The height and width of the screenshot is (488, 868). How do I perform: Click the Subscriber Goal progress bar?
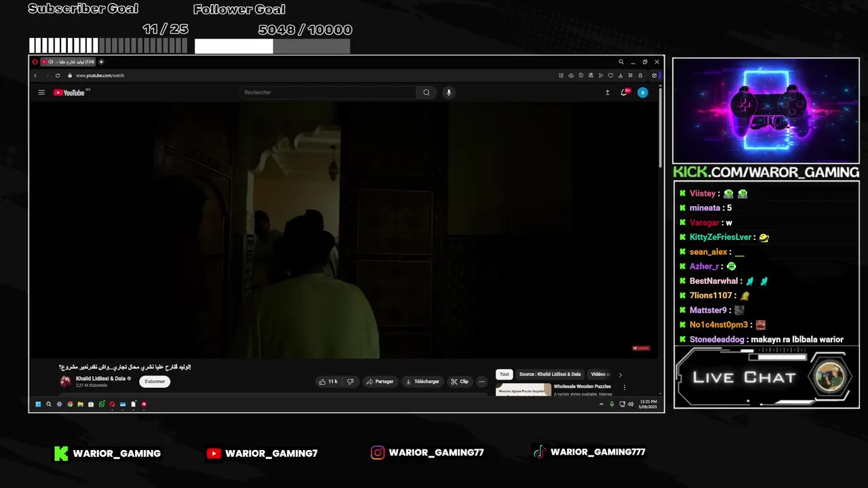point(108,46)
